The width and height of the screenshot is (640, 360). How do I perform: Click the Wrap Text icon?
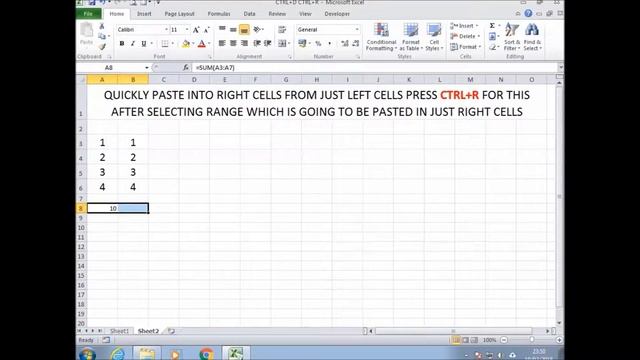tap(282, 29)
